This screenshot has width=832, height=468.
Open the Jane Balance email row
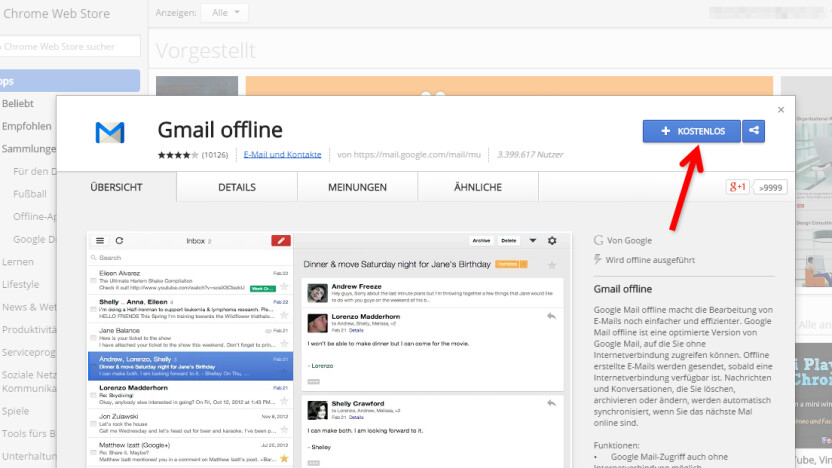point(190,337)
